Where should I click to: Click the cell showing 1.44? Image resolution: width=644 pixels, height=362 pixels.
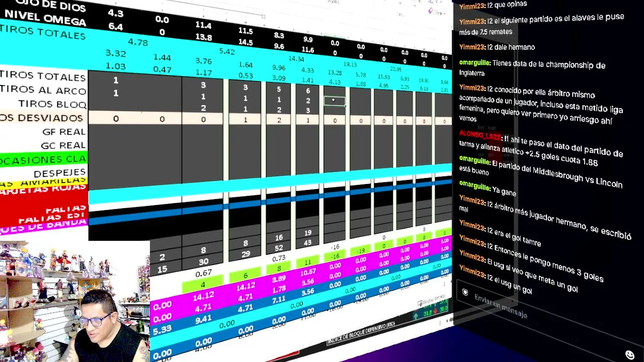point(162,58)
